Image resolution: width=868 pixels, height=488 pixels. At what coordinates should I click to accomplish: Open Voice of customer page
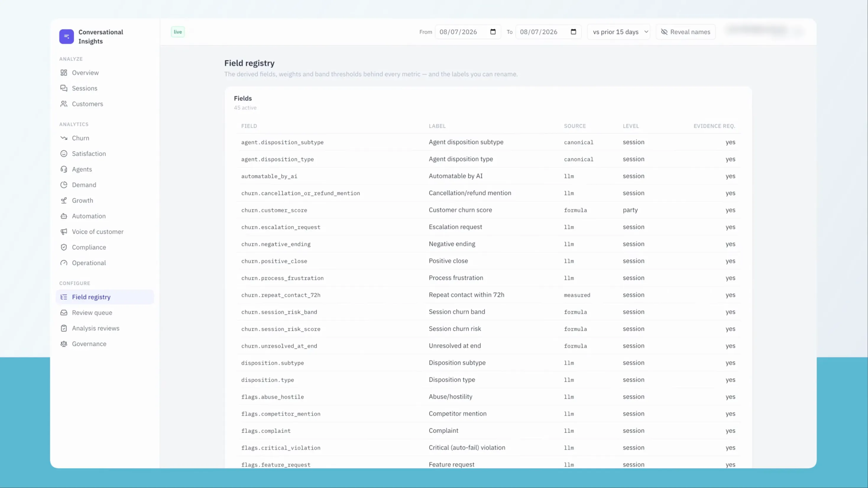105,232
